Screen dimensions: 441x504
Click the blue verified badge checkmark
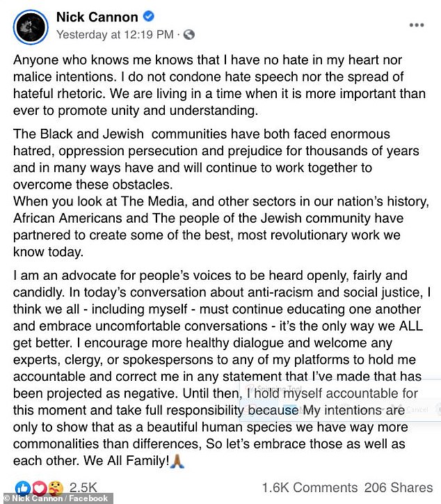coord(148,16)
